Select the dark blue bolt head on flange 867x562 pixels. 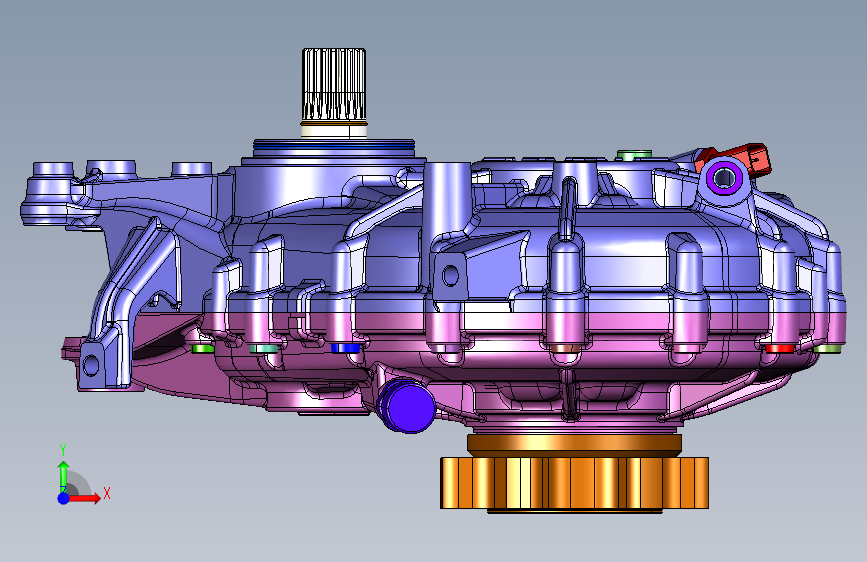pyautogui.click(x=345, y=348)
